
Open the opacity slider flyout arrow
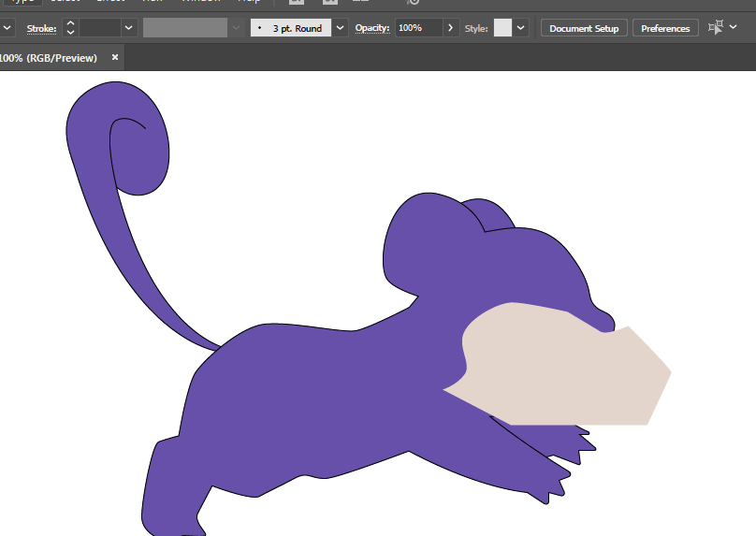click(451, 28)
